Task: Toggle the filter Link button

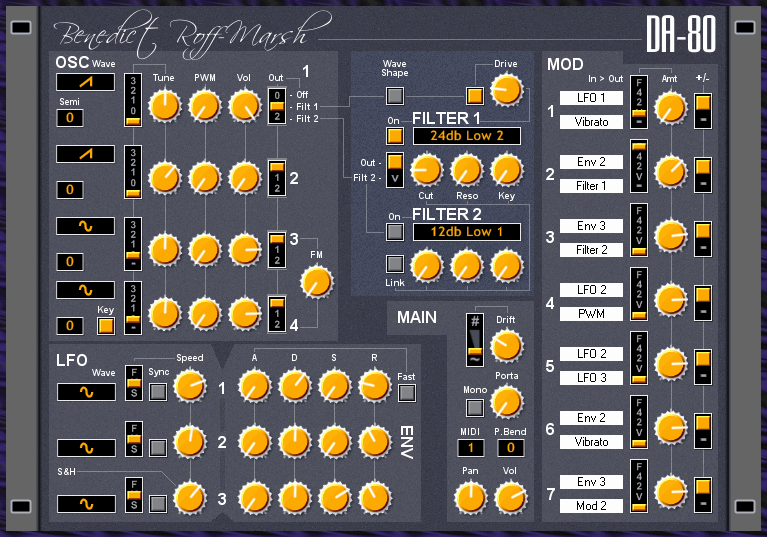Action: pos(395,264)
